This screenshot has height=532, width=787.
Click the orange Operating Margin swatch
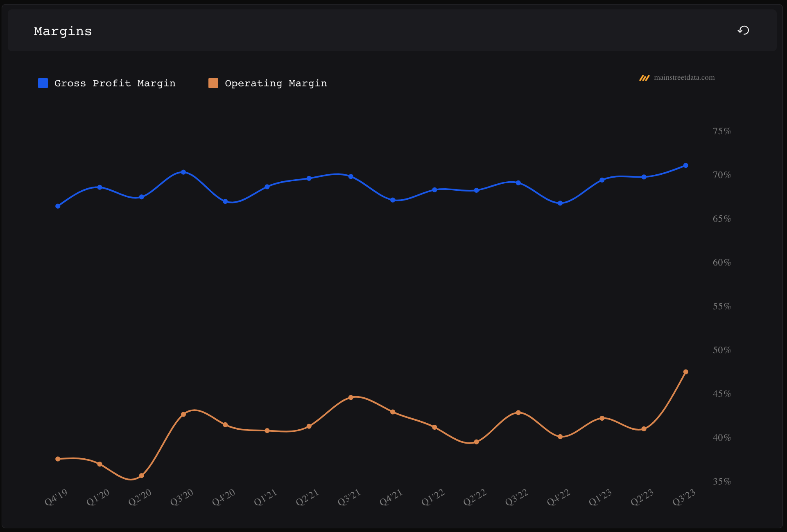coord(213,83)
